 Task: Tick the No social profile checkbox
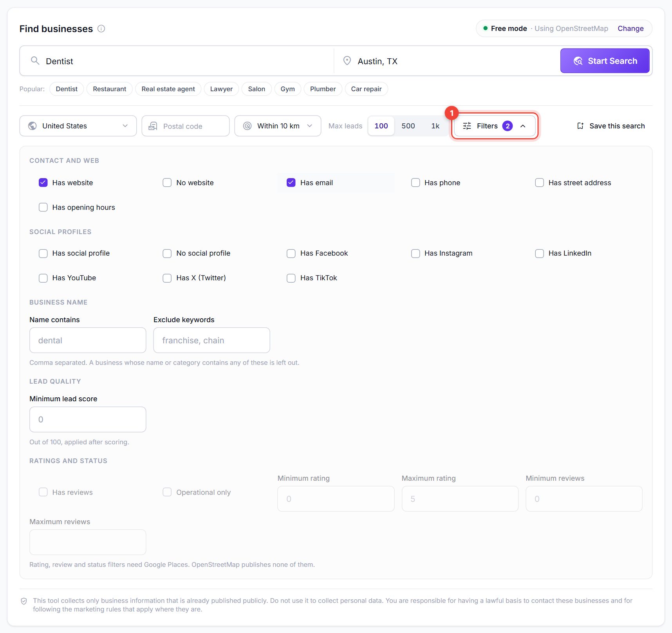(167, 253)
